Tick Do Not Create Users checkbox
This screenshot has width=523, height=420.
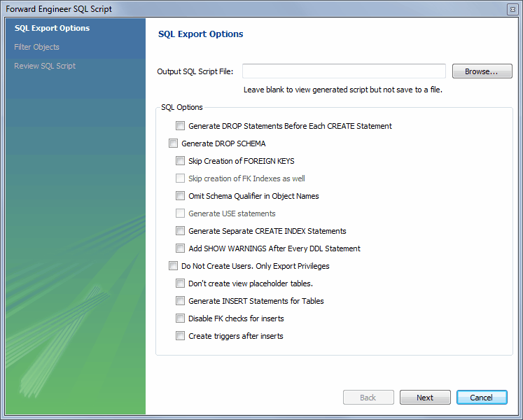[x=174, y=266]
